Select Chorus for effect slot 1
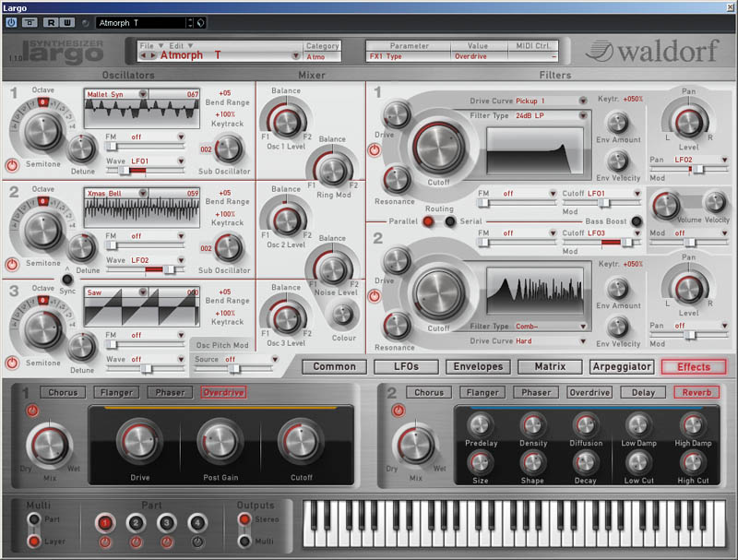 (64, 392)
